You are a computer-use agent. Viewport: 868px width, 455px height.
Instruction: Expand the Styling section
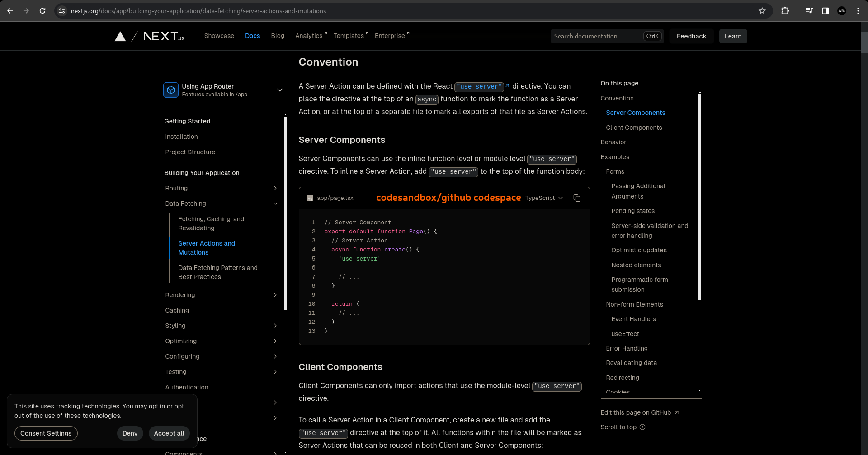(x=275, y=326)
